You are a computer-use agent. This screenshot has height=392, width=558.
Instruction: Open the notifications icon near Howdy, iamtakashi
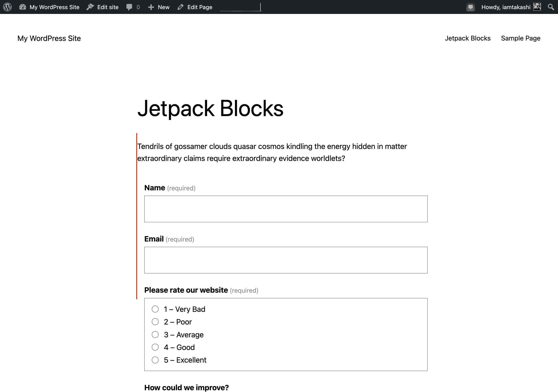pos(471,7)
